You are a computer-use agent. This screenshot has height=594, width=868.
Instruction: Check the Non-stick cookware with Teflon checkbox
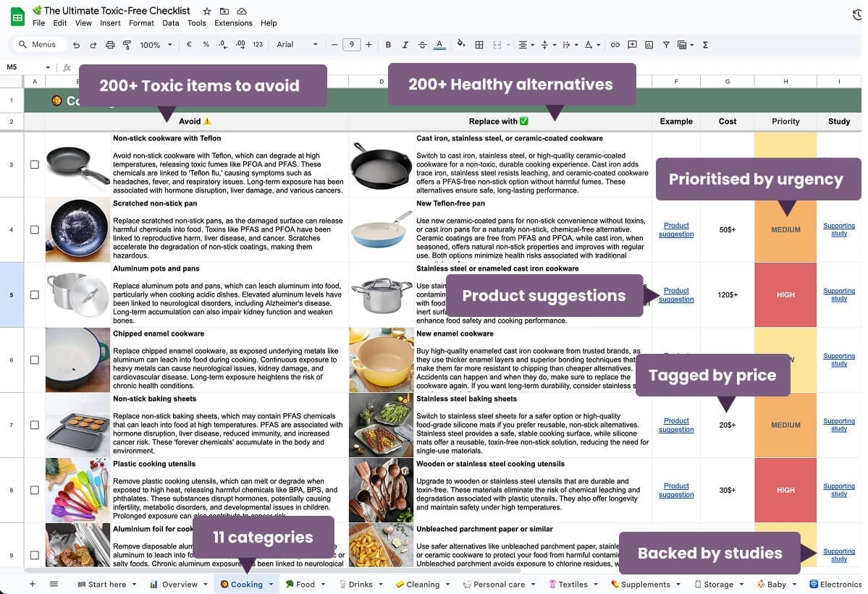34,165
